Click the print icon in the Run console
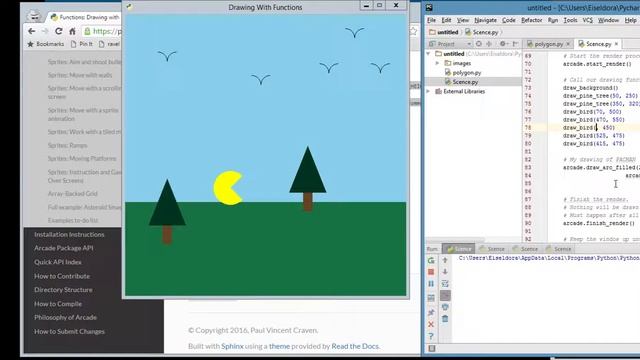This screenshot has height=360, width=640. 445,307
